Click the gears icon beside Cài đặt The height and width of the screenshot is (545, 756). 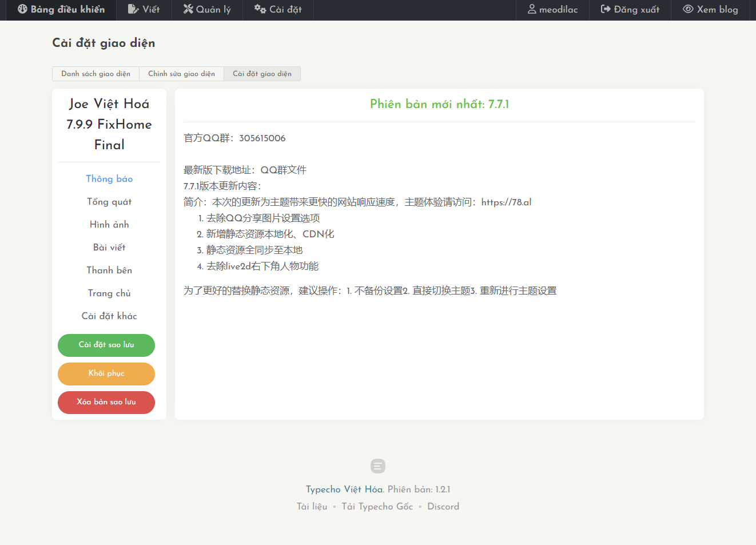tap(260, 9)
